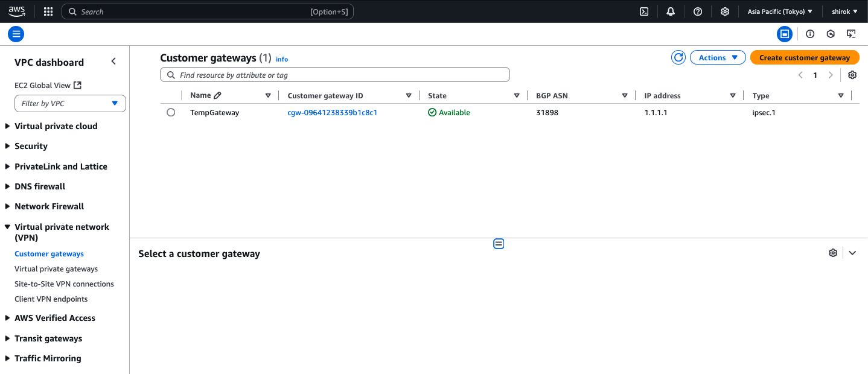Click Find resource by attribute field
The height and width of the screenshot is (374, 868).
(335, 75)
